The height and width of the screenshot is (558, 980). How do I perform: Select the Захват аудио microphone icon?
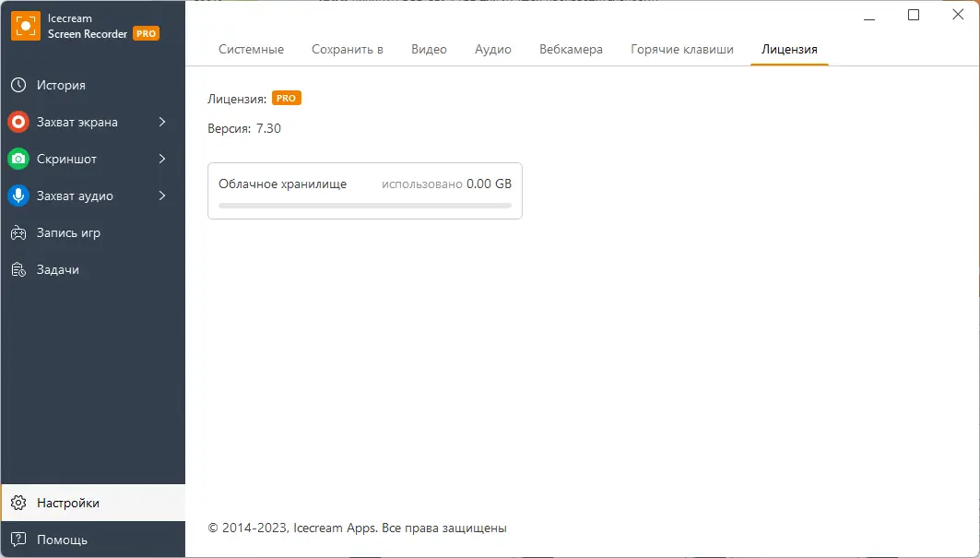20,196
